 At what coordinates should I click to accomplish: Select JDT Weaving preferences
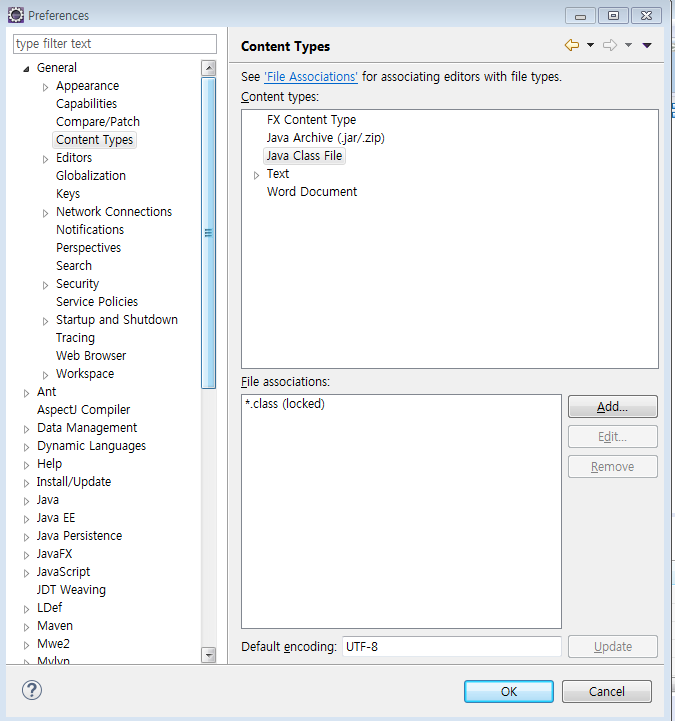coord(71,589)
